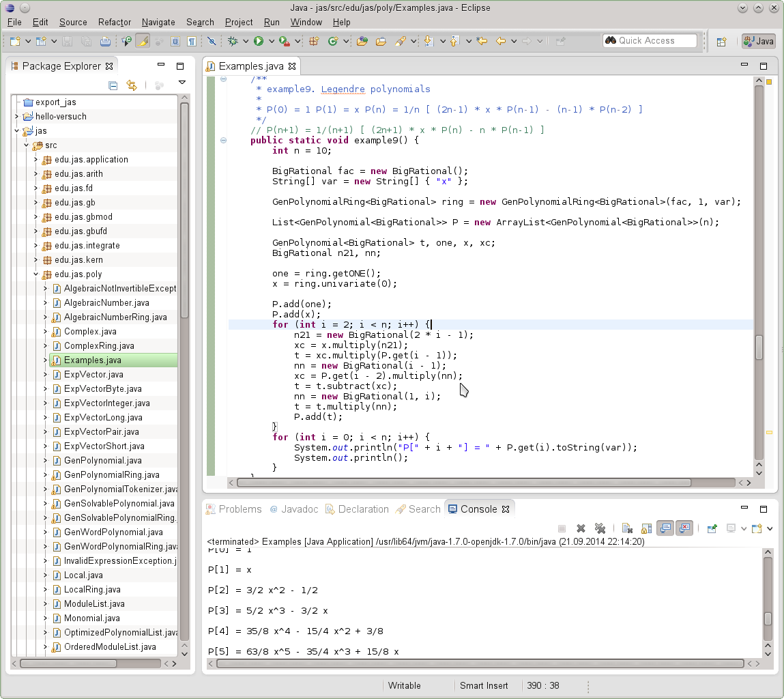Click the editor vertical scrollbar thumb
The width and height of the screenshot is (784, 699).
759,347
